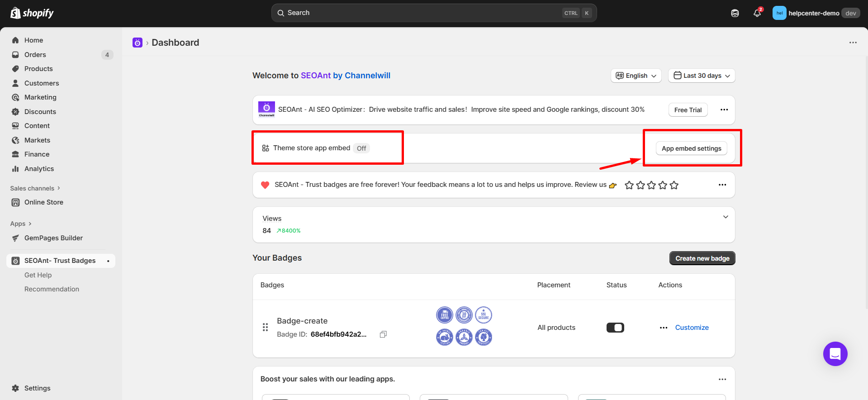Click the SEOAnt app icon beside Dashboard
This screenshot has height=400, width=868.
(x=138, y=43)
